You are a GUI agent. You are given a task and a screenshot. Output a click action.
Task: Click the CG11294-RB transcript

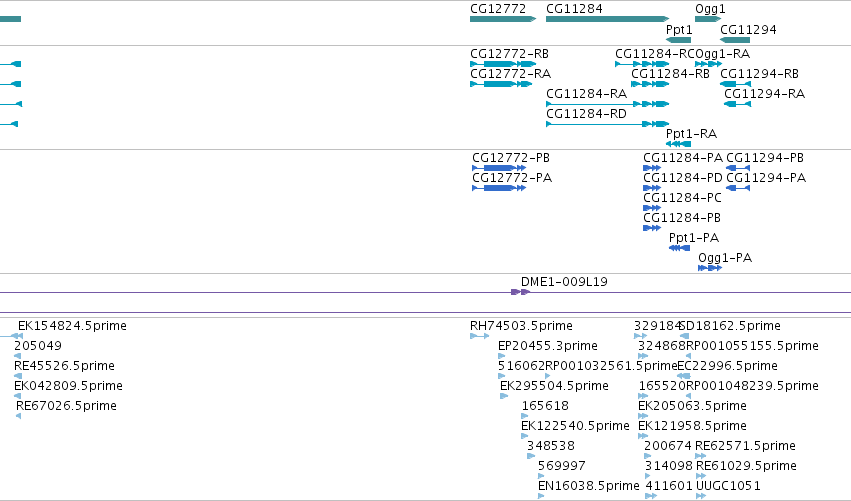click(x=735, y=84)
